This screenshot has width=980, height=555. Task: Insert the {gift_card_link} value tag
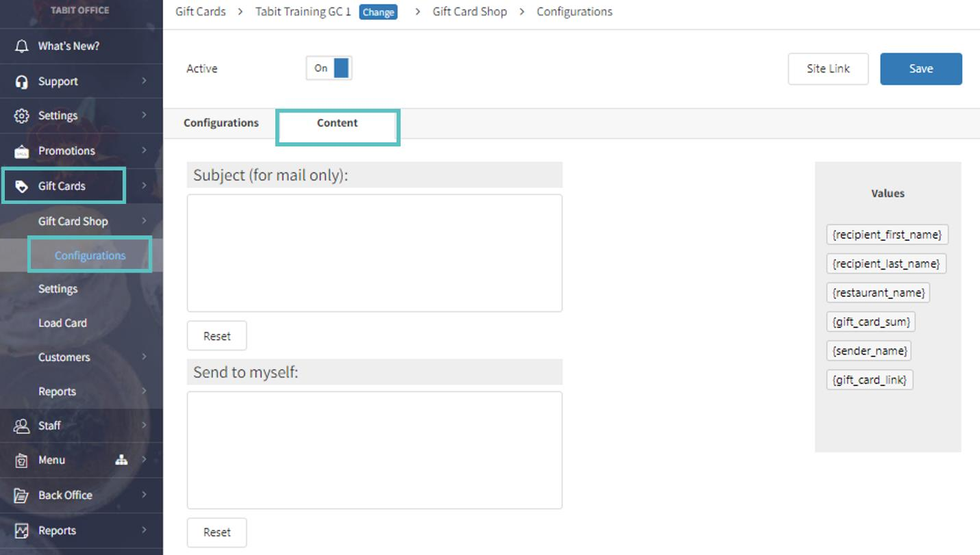[x=870, y=380]
